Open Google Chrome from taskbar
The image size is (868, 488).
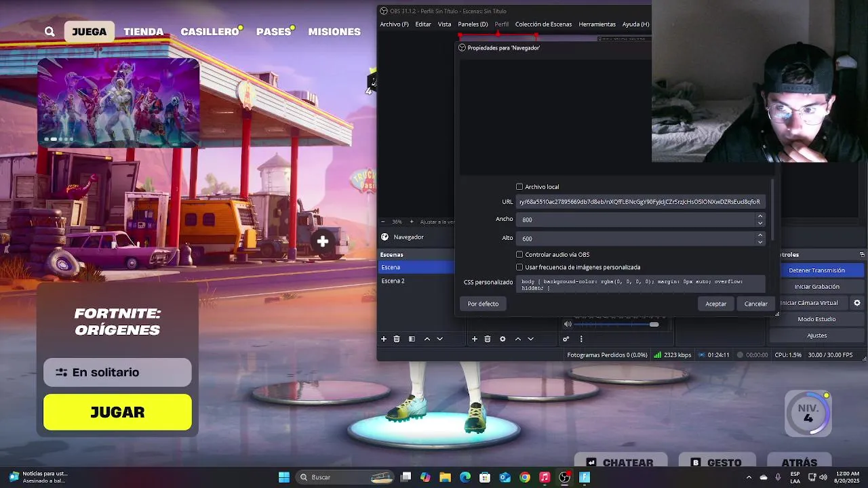coord(525,477)
